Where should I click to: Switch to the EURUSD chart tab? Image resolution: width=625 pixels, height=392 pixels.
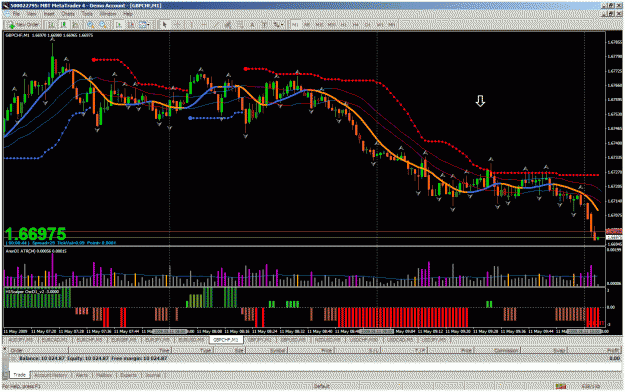click(x=190, y=340)
